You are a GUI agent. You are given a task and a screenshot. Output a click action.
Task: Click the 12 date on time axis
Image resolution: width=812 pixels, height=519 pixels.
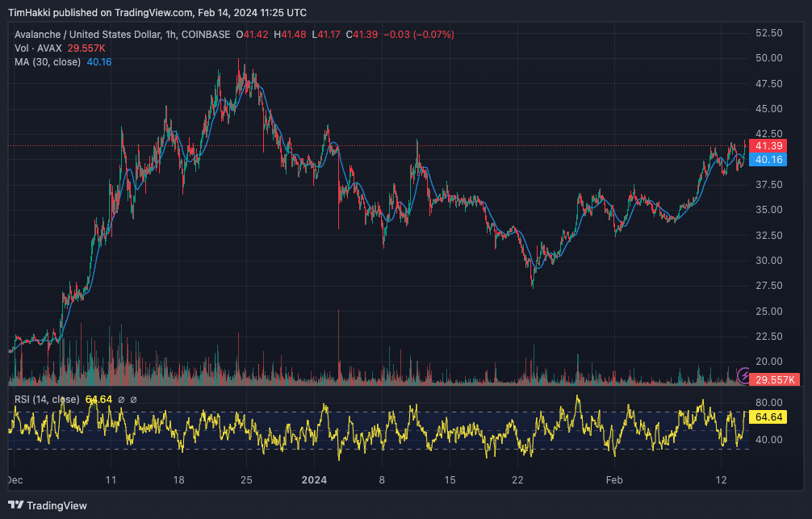pos(722,480)
